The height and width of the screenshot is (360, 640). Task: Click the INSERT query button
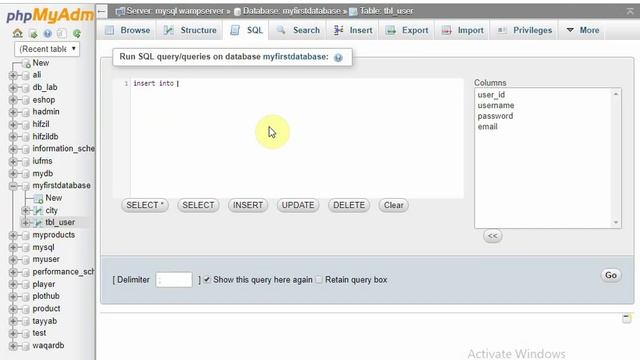[x=248, y=205]
